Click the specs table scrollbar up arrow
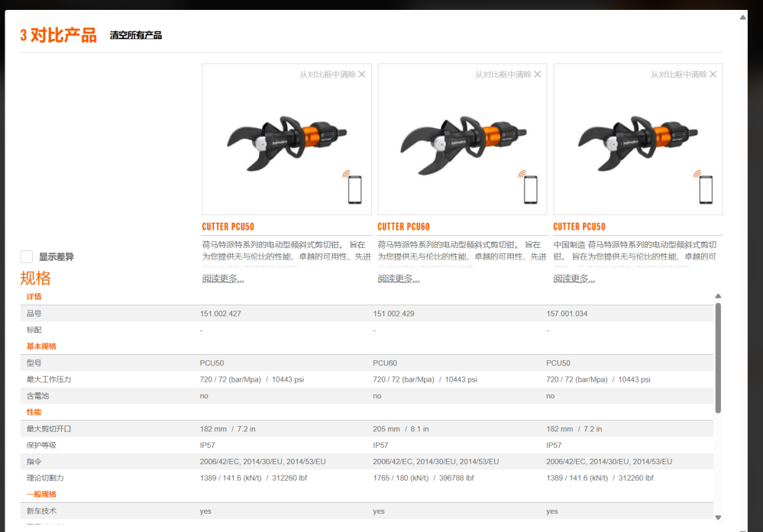The image size is (763, 532). tap(718, 296)
